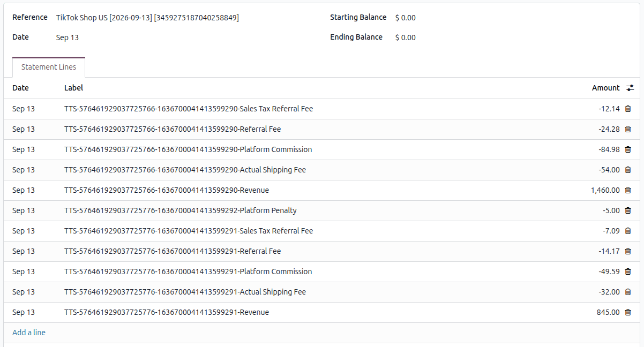Select label ending 599290-Sales Tax Referral Fee
Viewport: 644px width, 347px height.
[189, 109]
